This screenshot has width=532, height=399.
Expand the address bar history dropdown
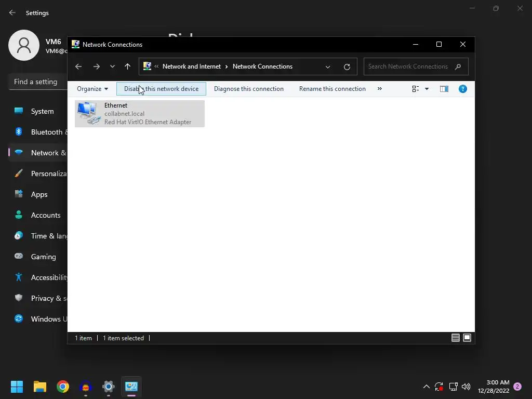(328, 67)
